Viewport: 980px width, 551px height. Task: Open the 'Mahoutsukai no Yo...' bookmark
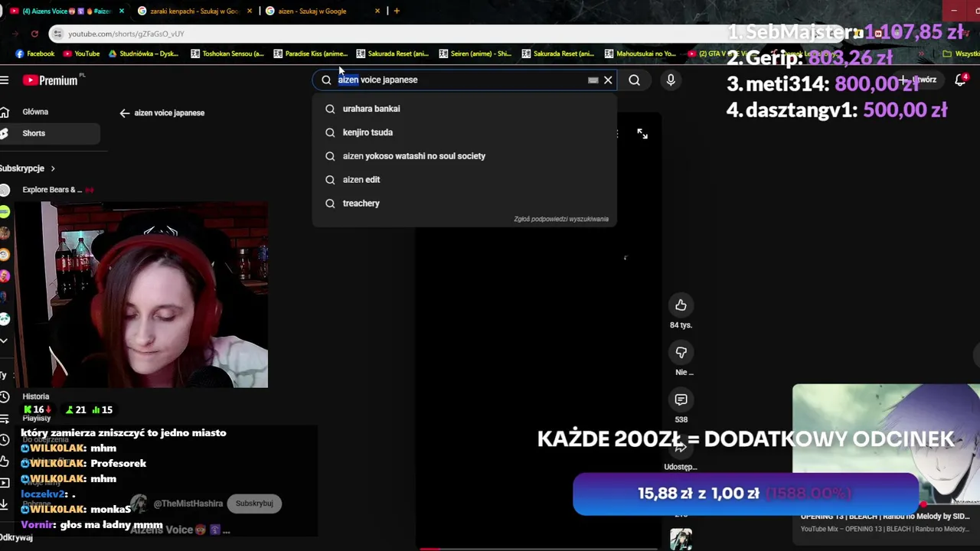640,54
